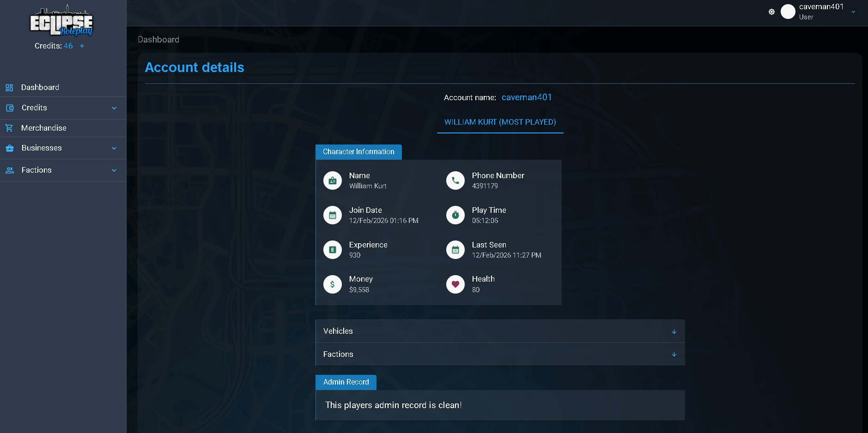Expand the Factions sidebar chevron
This screenshot has width=868, height=433.
pyautogui.click(x=114, y=170)
